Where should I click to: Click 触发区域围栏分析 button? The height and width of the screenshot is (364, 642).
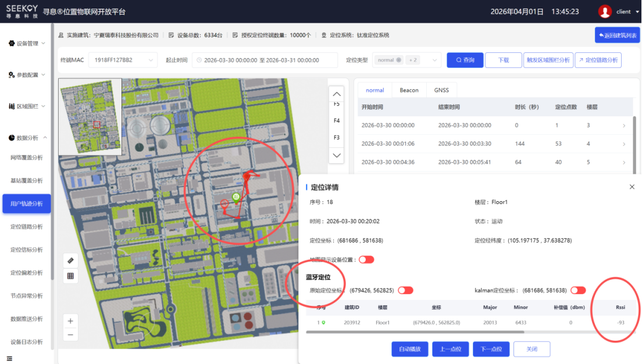pyautogui.click(x=548, y=60)
